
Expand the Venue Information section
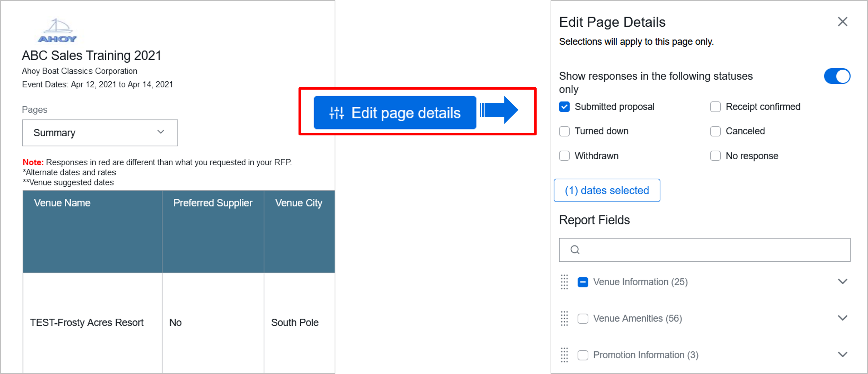click(843, 281)
